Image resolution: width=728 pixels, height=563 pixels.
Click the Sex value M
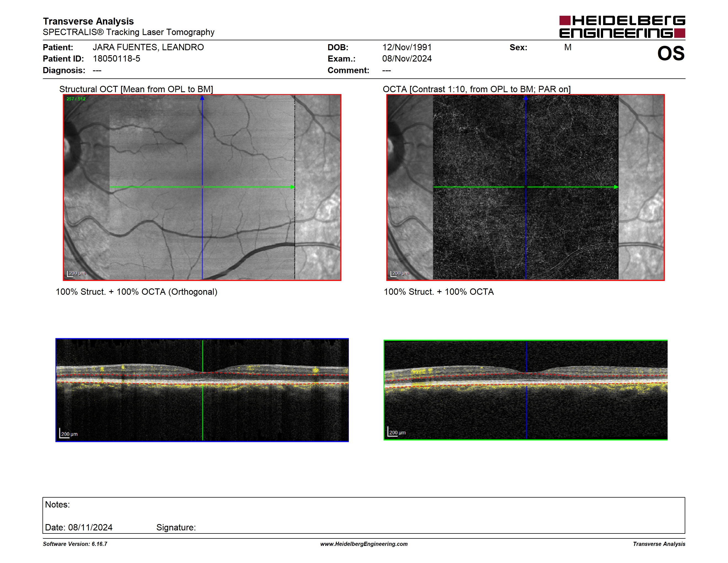click(x=568, y=47)
